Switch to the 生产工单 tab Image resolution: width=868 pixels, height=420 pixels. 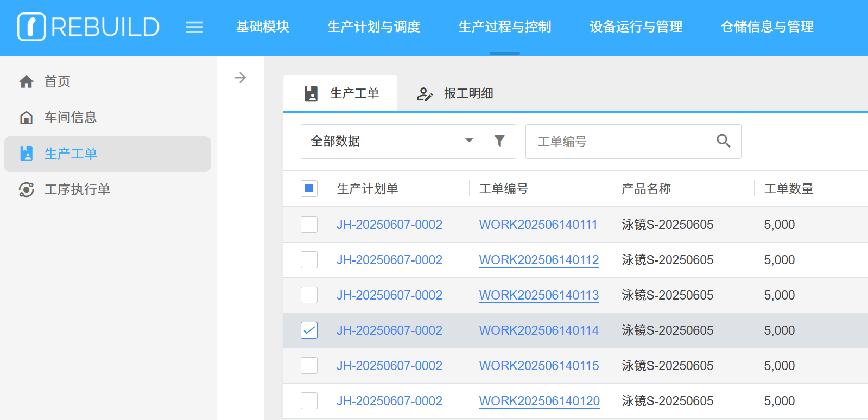coord(341,93)
